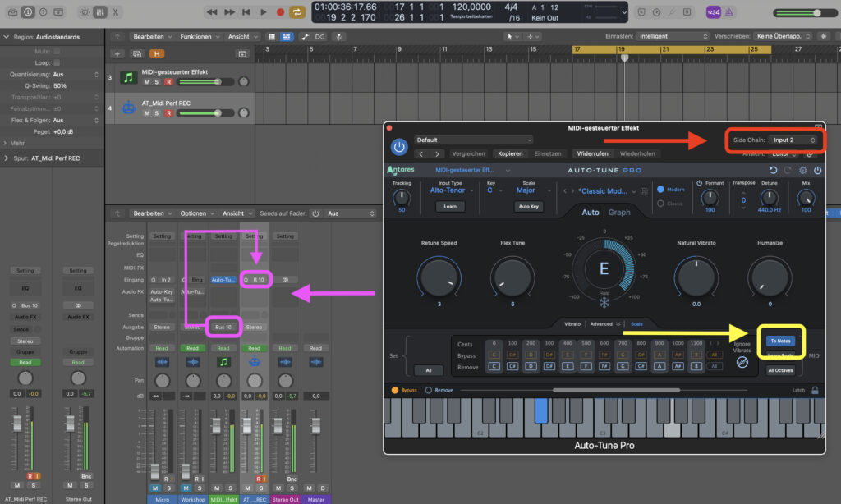
Task: Open the Default preset dropdown in plugin header
Action: 474,140
